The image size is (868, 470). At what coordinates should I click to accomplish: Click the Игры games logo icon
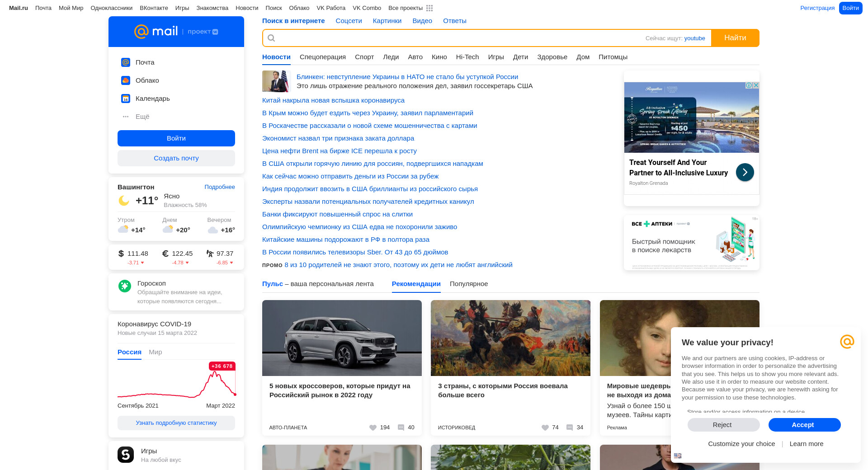tap(126, 455)
